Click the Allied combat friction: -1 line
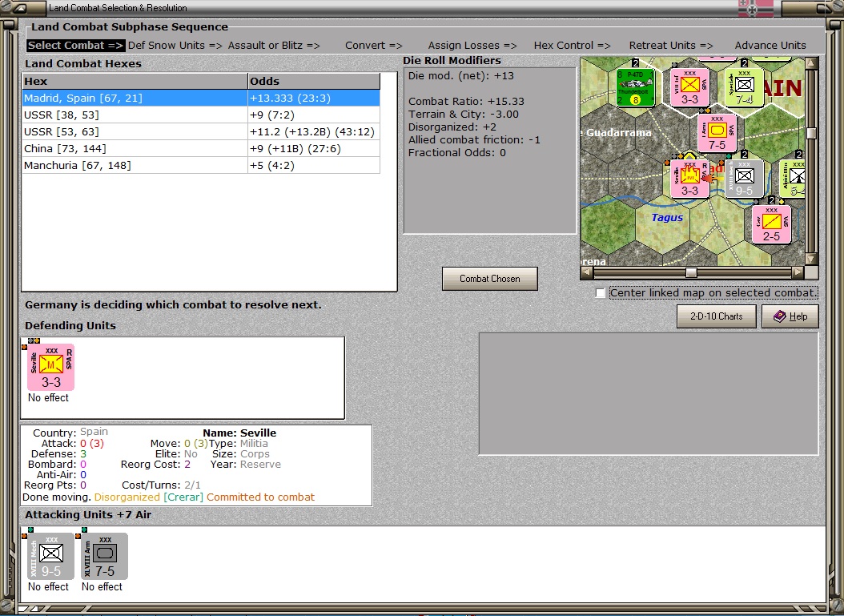This screenshot has height=616, width=844. (x=474, y=140)
